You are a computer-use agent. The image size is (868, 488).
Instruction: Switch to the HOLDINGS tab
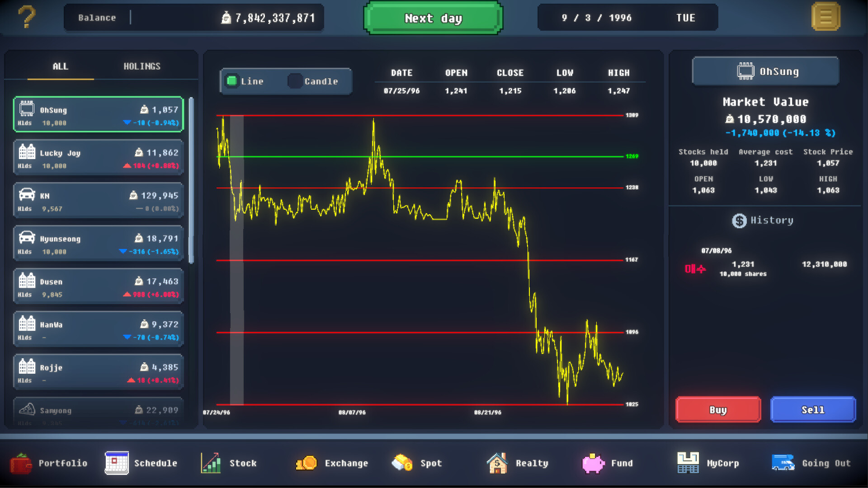pos(142,66)
